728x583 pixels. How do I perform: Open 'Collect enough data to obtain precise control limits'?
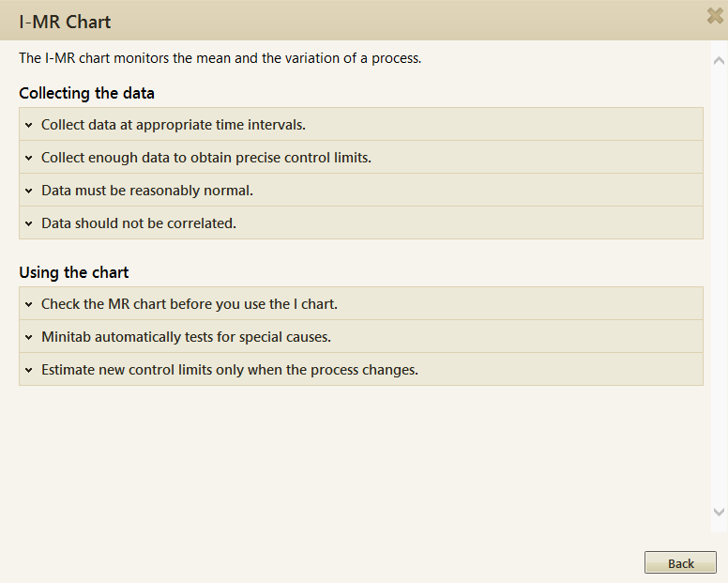(x=206, y=158)
